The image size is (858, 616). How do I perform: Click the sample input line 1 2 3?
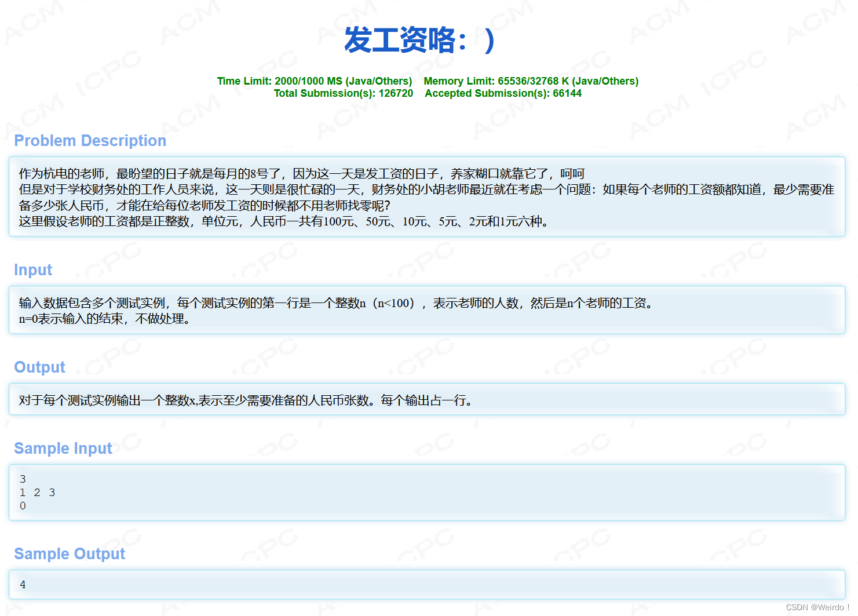pos(37,492)
